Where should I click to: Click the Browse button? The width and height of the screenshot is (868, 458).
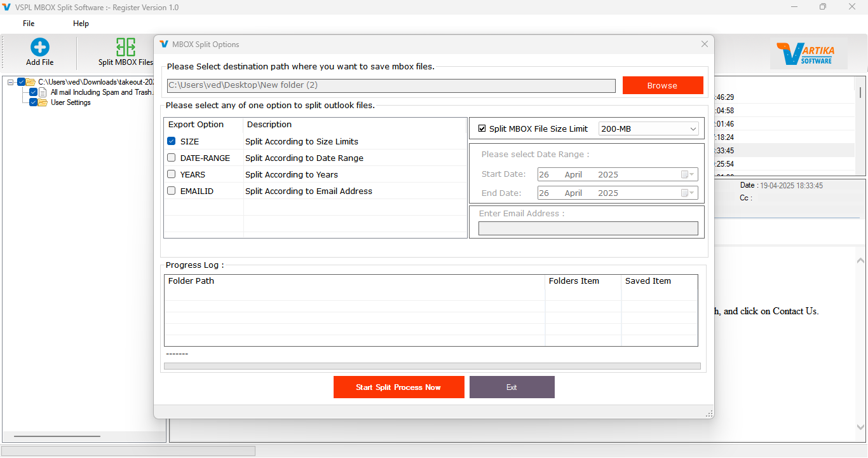tap(663, 85)
